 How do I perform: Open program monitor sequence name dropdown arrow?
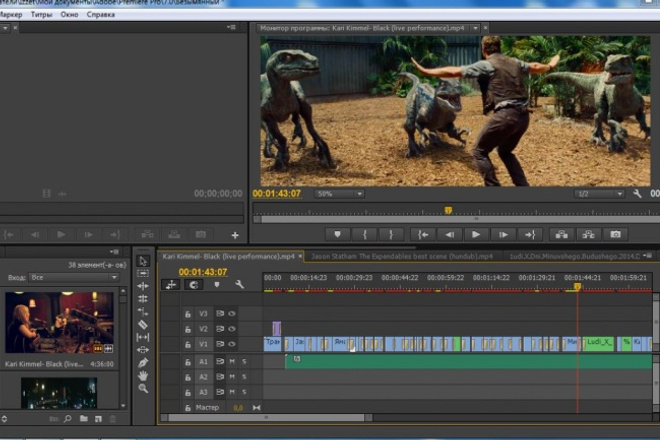coord(475,28)
